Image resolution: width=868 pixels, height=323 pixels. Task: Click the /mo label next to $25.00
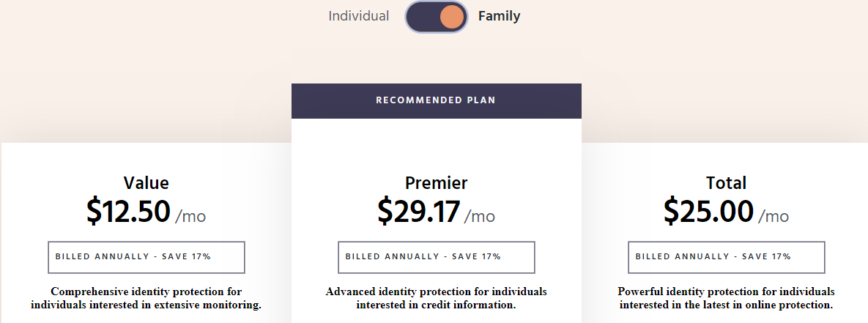(774, 216)
